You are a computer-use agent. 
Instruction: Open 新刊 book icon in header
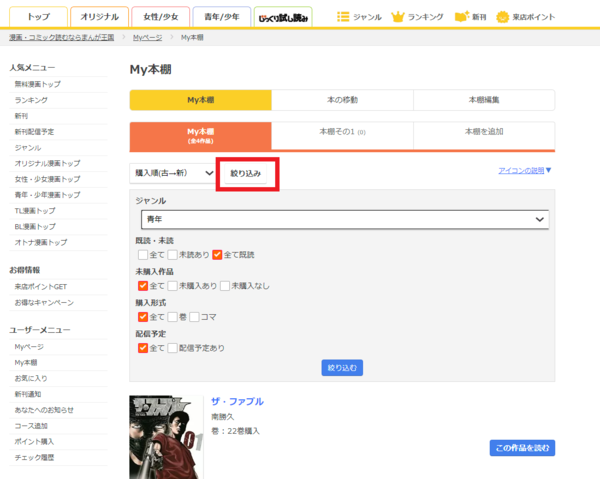tap(462, 17)
